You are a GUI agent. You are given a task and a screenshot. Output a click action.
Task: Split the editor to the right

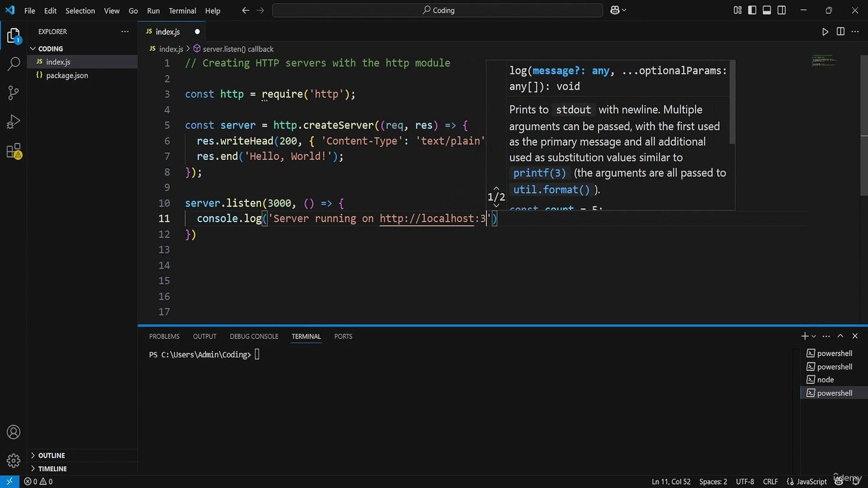pyautogui.click(x=840, y=31)
